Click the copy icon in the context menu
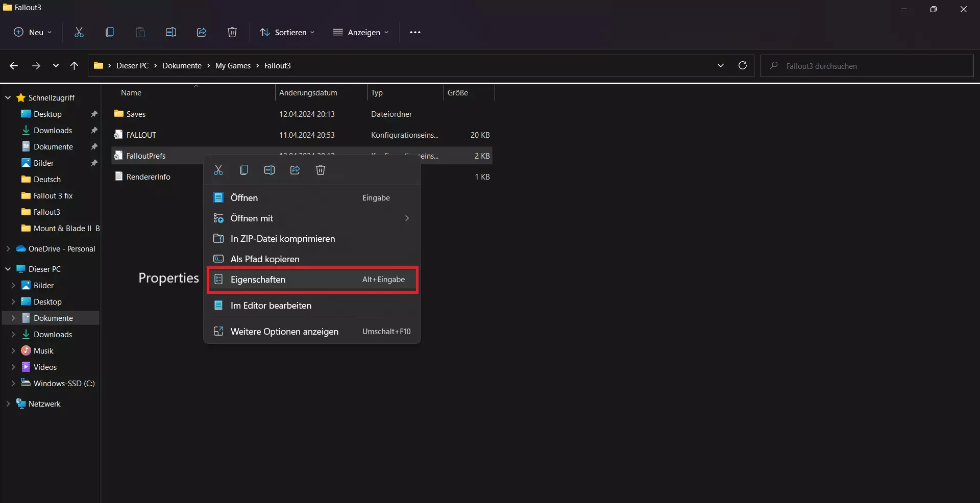The width and height of the screenshot is (980, 503). coord(244,170)
